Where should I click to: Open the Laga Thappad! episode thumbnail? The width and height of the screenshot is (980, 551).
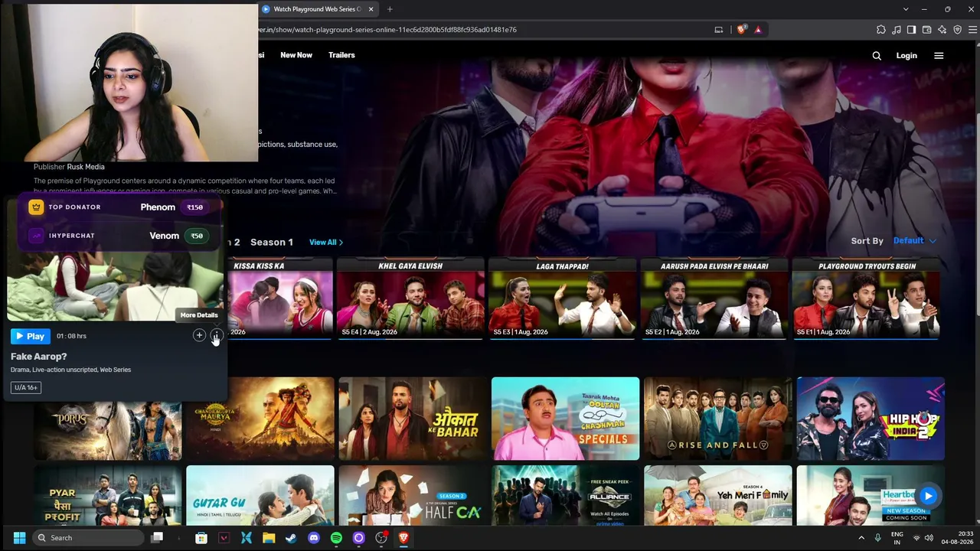[x=562, y=298]
